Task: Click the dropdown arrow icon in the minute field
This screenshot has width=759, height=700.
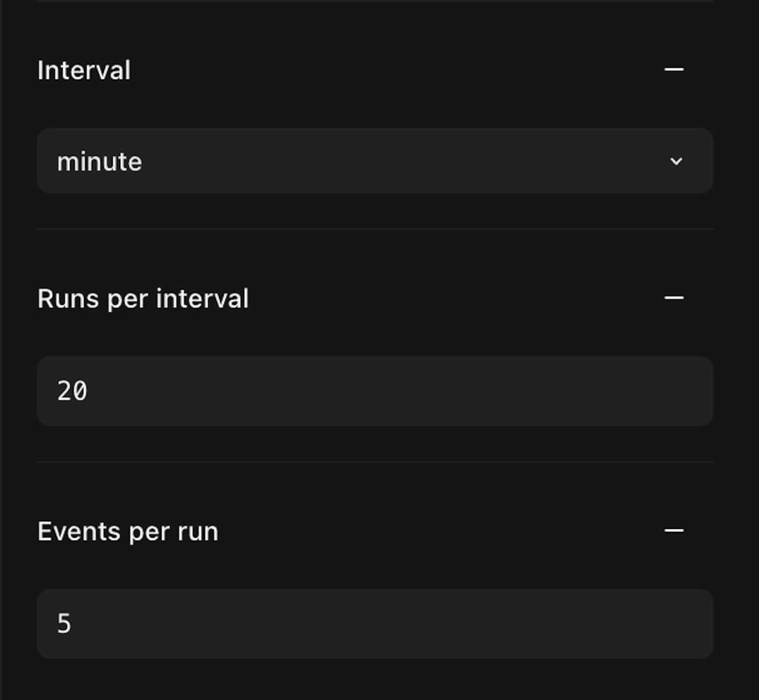Action: click(676, 161)
